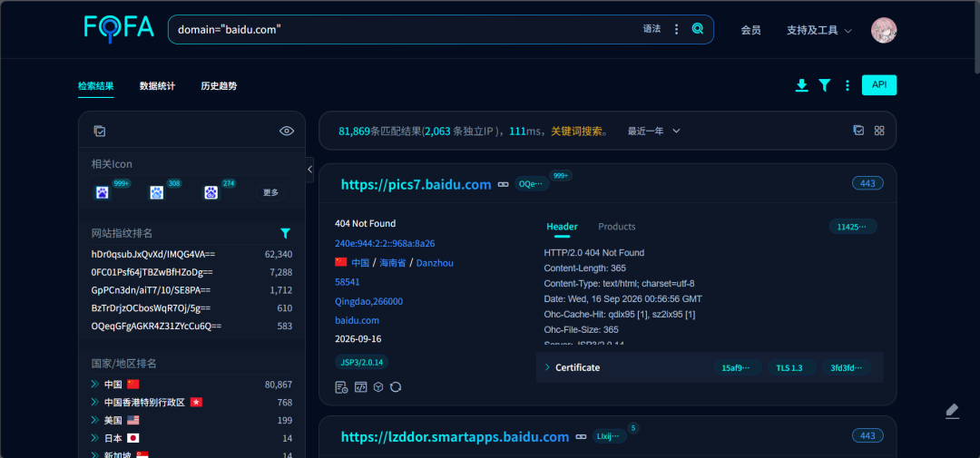Click the API button
Image resolution: width=980 pixels, height=458 pixels.
tap(879, 85)
